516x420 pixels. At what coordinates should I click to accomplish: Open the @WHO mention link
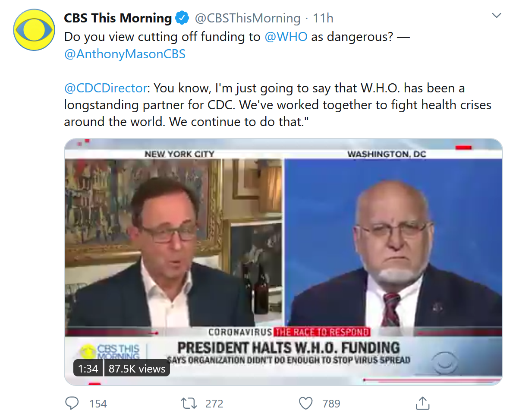tap(286, 37)
